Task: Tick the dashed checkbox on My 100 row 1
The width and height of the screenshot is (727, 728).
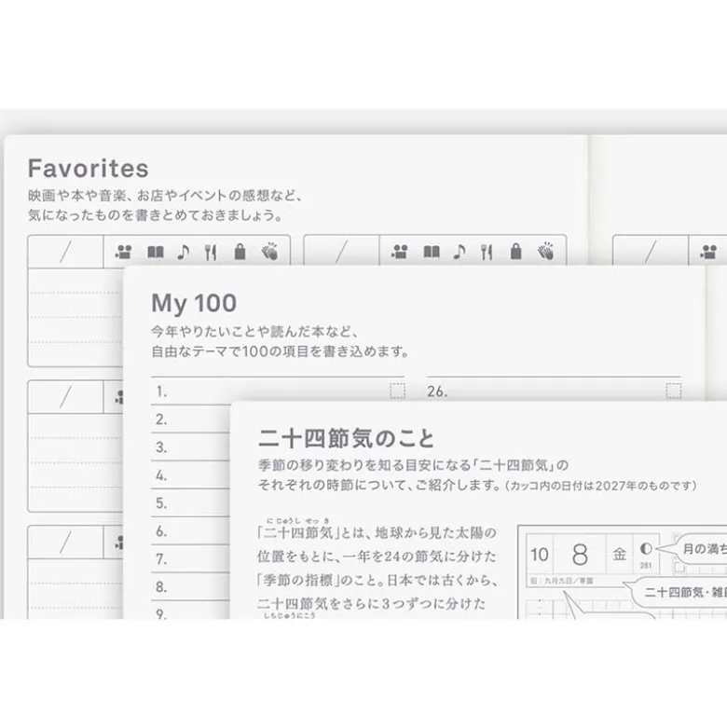Action: (x=397, y=391)
